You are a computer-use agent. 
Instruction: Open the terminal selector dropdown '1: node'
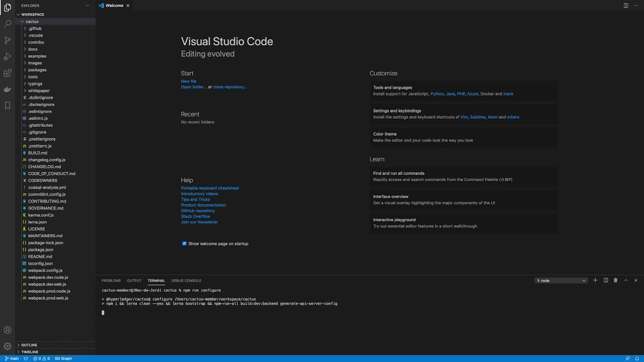click(561, 281)
